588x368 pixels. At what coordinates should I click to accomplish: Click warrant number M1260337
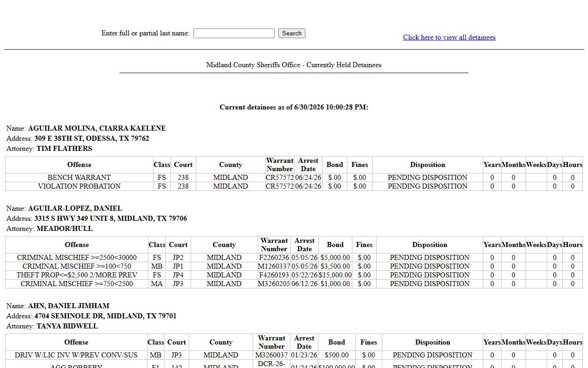tap(274, 266)
